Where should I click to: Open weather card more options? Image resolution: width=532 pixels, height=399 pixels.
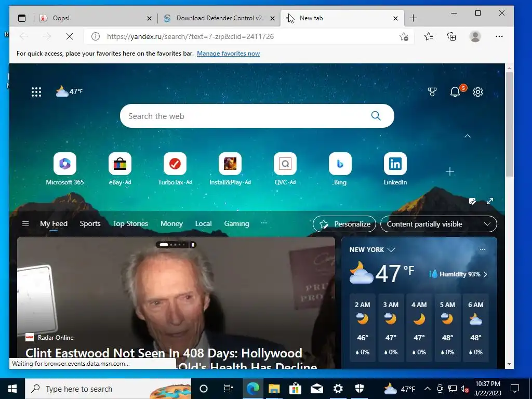483,249
